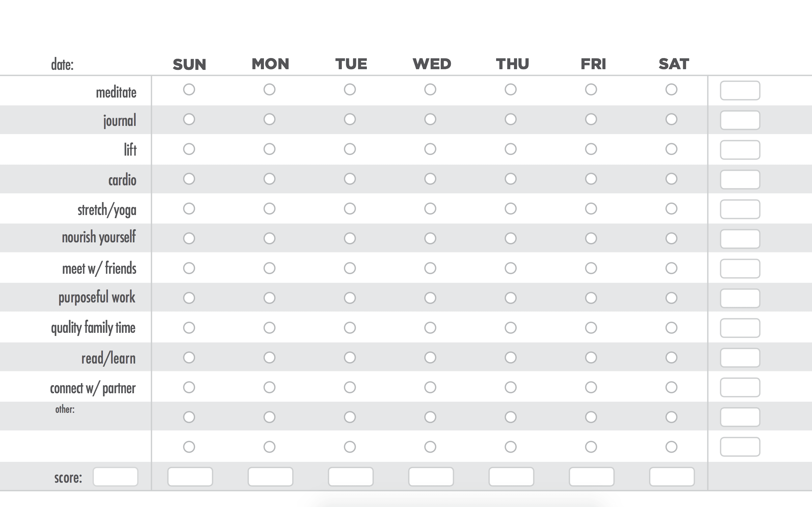Click the date field label
Image resolution: width=812 pixels, height=507 pixels.
(62, 64)
